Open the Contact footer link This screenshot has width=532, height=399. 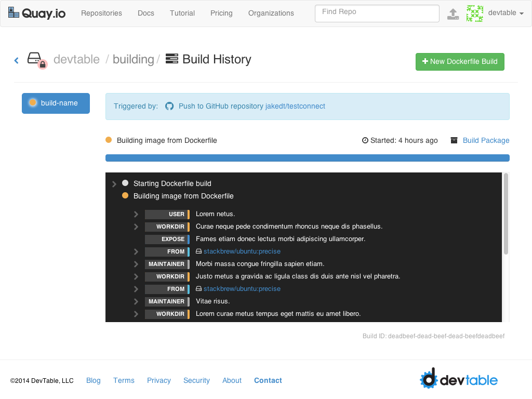click(268, 380)
